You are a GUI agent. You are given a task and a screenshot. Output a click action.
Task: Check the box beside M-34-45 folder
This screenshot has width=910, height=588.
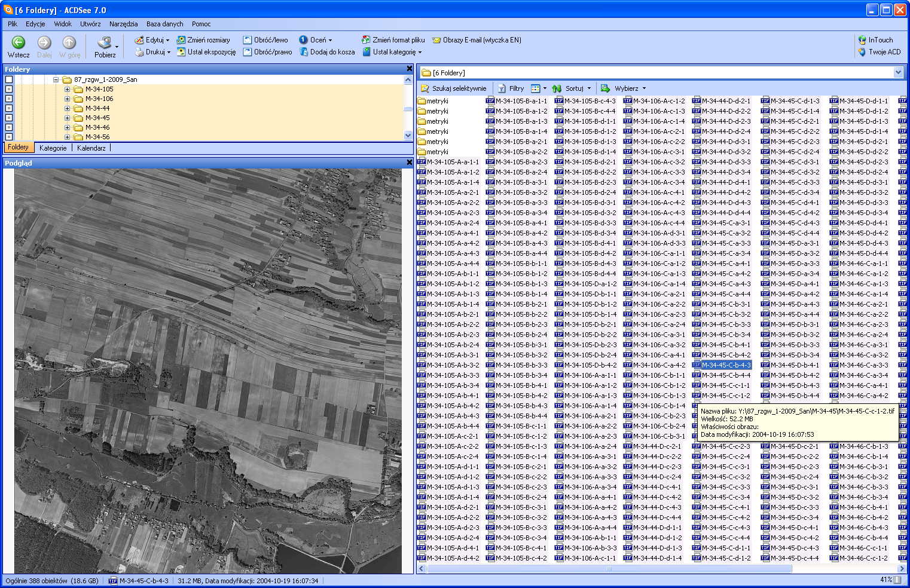point(9,118)
